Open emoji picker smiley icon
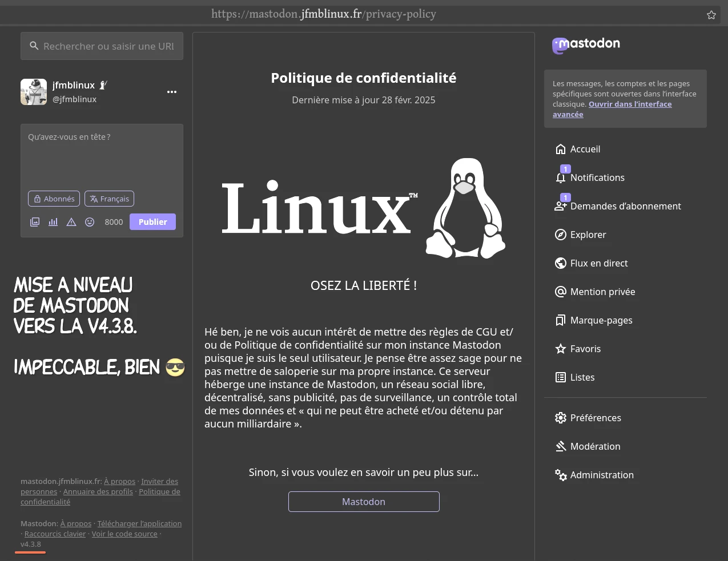The height and width of the screenshot is (561, 728). pyautogui.click(x=90, y=222)
